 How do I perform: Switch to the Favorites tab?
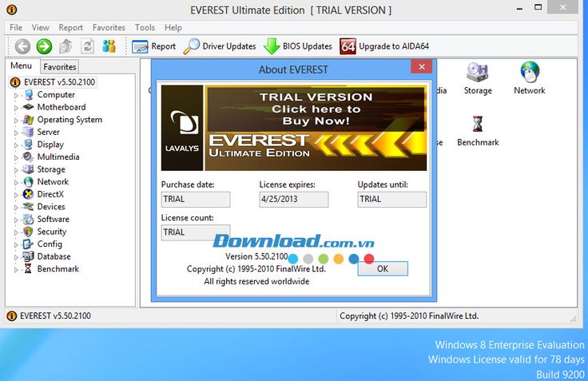tap(60, 67)
